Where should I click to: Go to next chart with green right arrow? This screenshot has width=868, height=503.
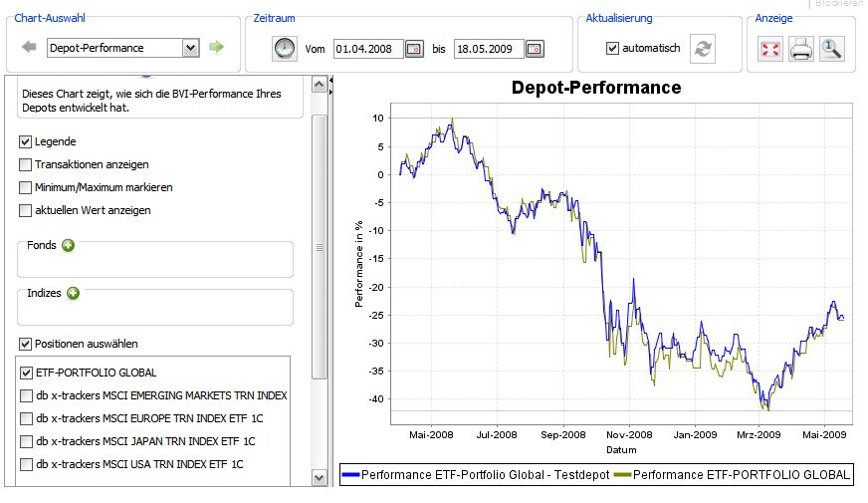coord(216,48)
